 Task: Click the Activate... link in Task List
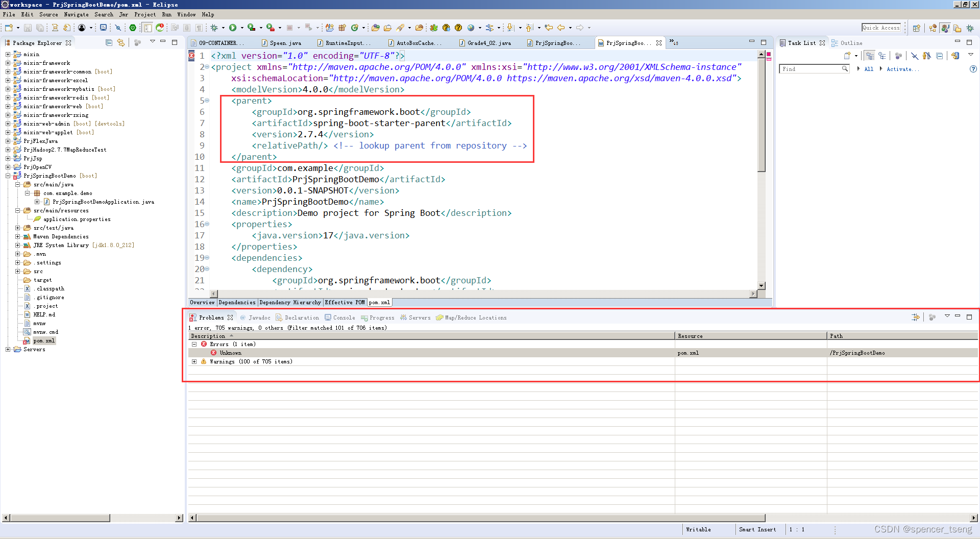903,69
